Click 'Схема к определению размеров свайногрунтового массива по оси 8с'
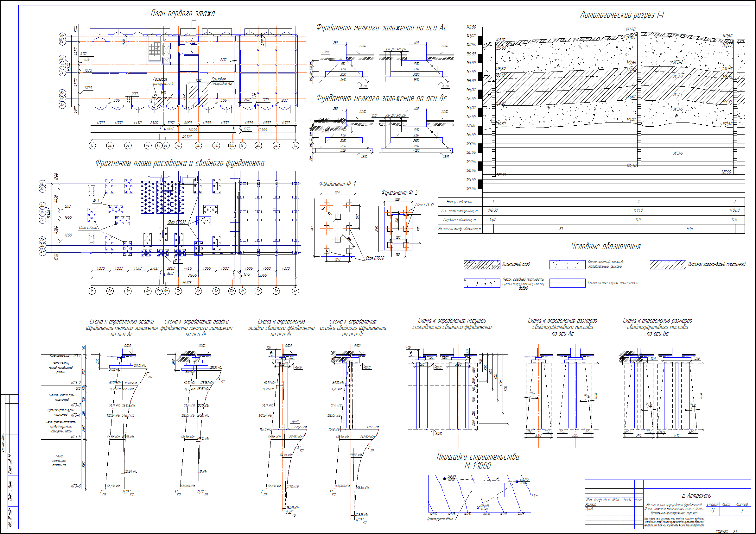This screenshot has height=534, width=756. click(x=658, y=327)
